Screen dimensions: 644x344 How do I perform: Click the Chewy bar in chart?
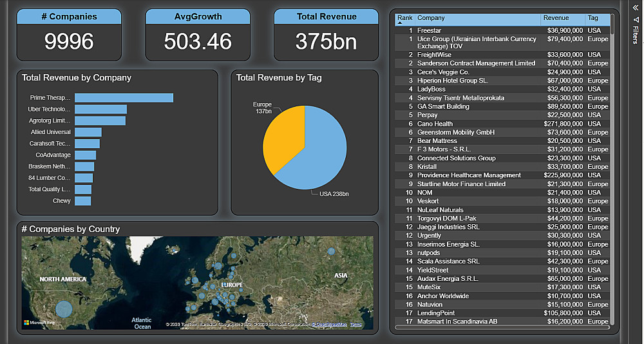(x=82, y=201)
